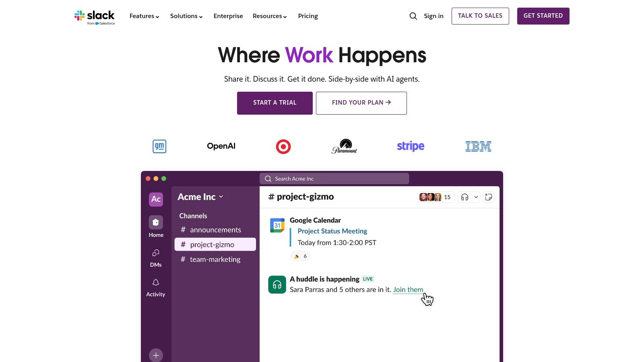Image resolution: width=644 pixels, height=362 pixels.
Task: Expand the Solutions menu
Action: point(186,16)
